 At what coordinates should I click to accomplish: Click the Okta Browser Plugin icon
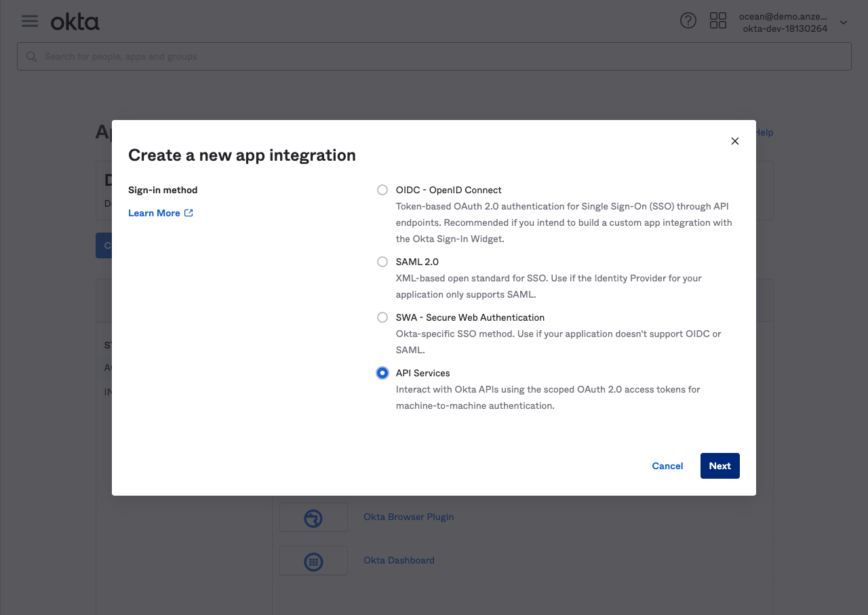[x=313, y=517]
